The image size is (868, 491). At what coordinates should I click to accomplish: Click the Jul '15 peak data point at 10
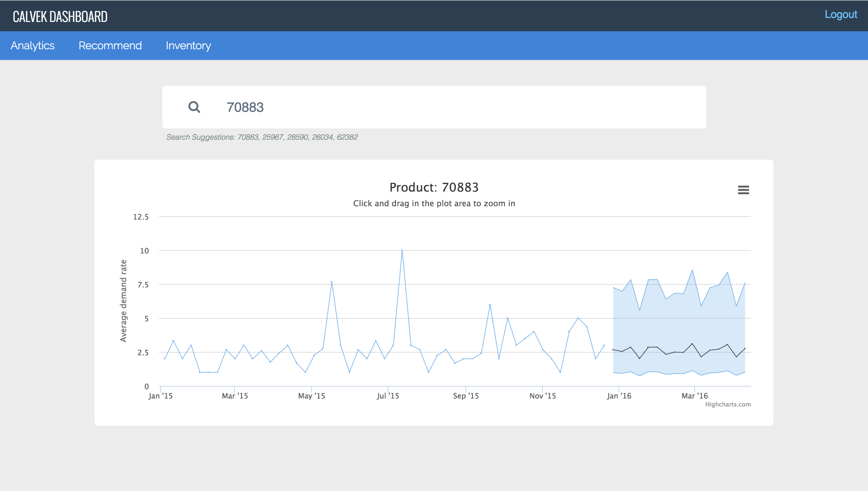tap(402, 250)
